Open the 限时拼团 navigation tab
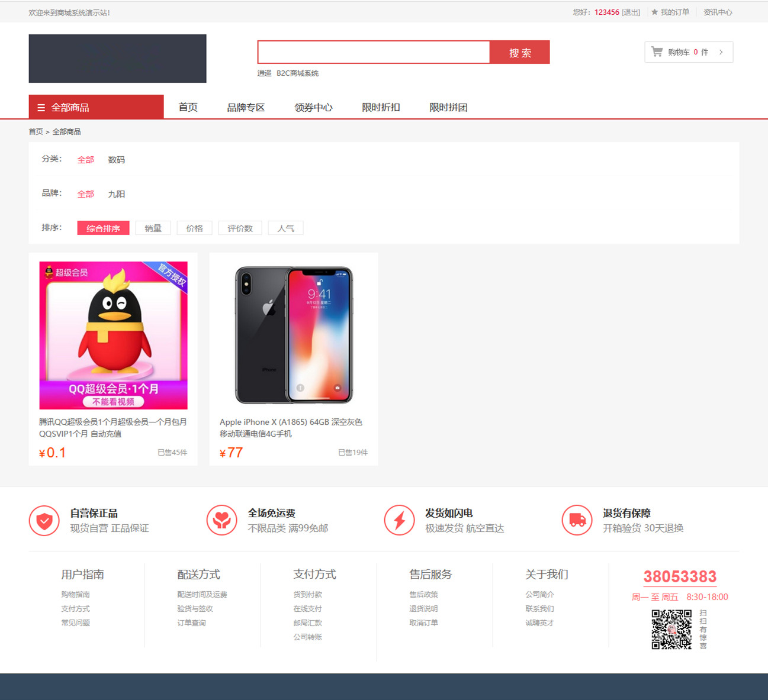 click(x=448, y=107)
